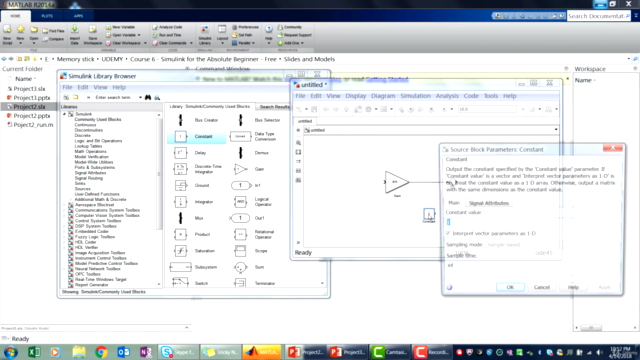Image resolution: width=640 pixels, height=360 pixels.
Task: Select Project3.pptx in Current Folder
Action: pyautogui.click(x=31, y=98)
